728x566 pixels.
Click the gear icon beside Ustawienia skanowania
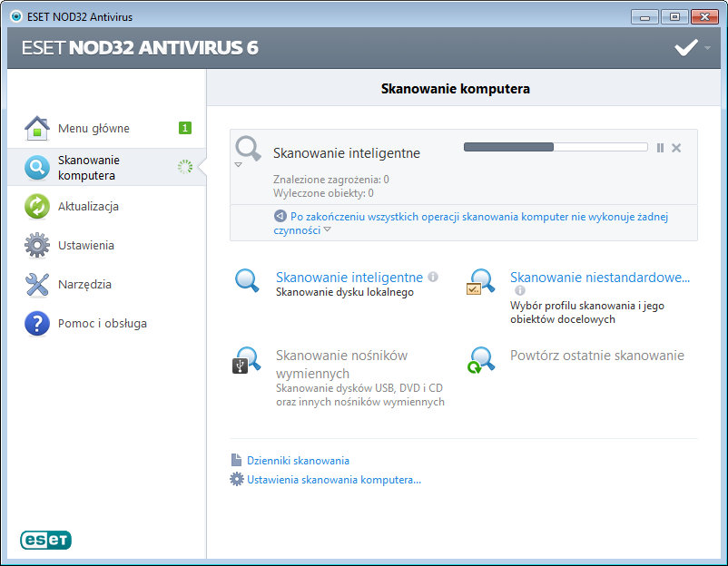coord(236,479)
